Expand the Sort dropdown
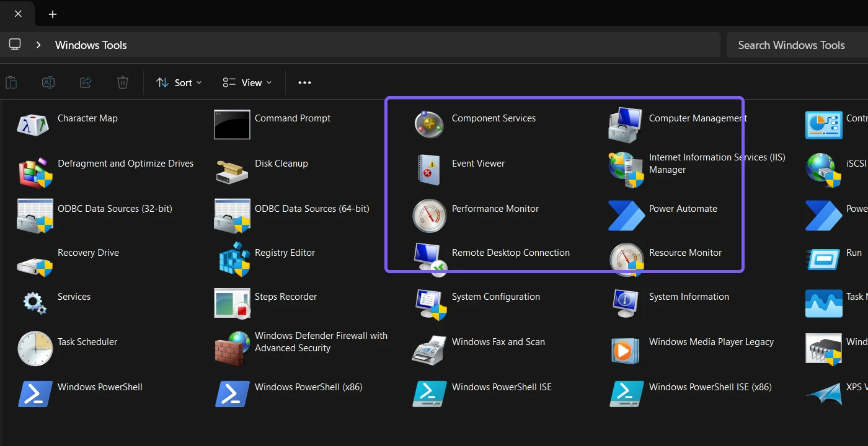The image size is (868, 446). [179, 82]
